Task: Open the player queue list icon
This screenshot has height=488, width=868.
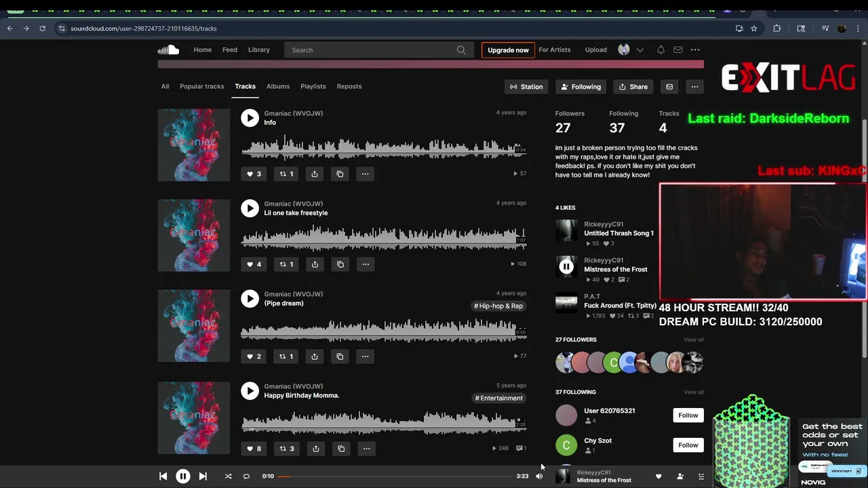Action: (x=701, y=476)
